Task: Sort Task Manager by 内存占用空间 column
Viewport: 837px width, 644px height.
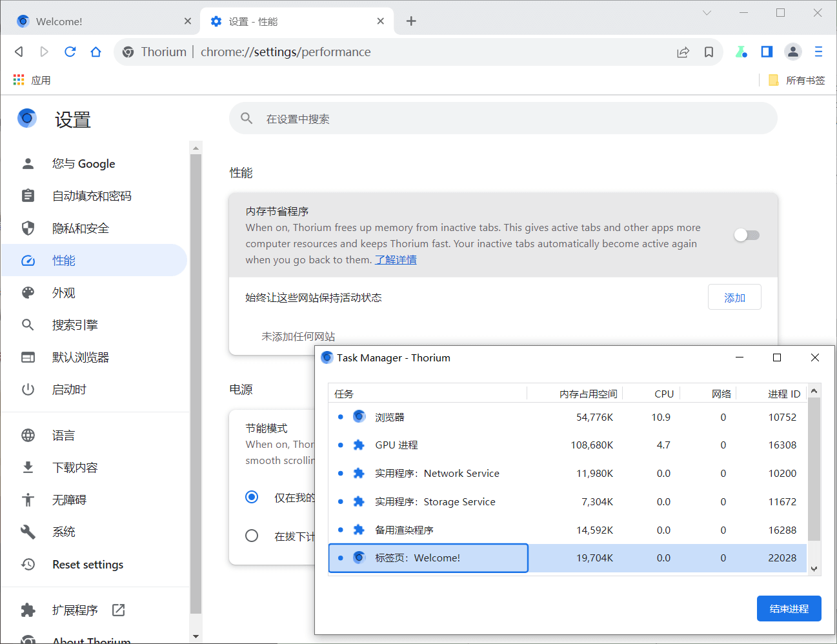Action: (x=574, y=394)
